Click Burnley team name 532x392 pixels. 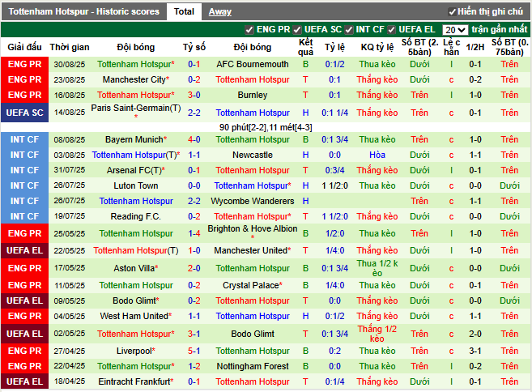253,95
